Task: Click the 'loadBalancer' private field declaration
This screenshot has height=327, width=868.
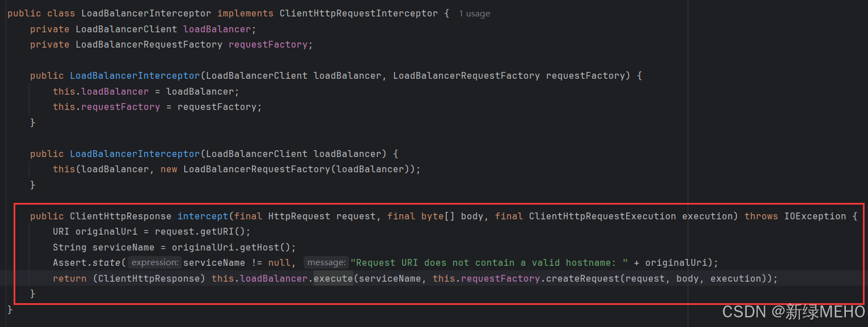Action: tap(217, 29)
